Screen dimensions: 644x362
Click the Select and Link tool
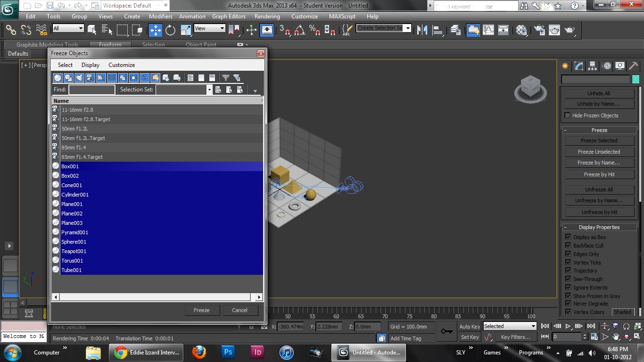(x=11, y=30)
